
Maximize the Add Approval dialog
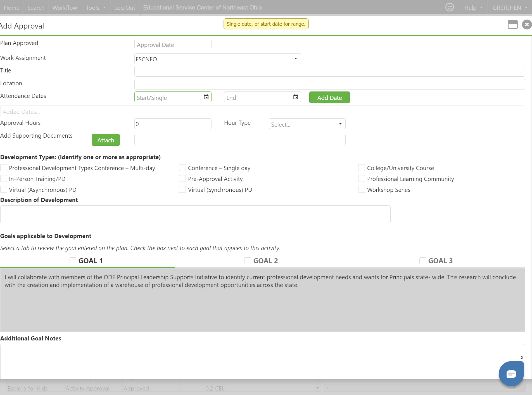[x=513, y=25]
